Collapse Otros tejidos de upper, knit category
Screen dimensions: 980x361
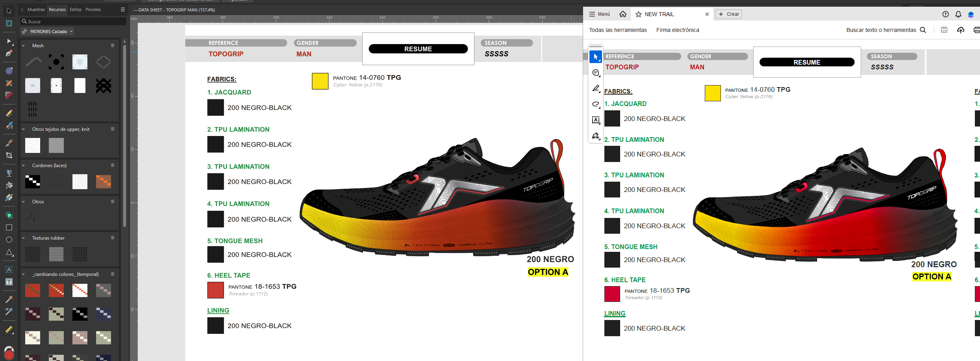click(x=23, y=129)
